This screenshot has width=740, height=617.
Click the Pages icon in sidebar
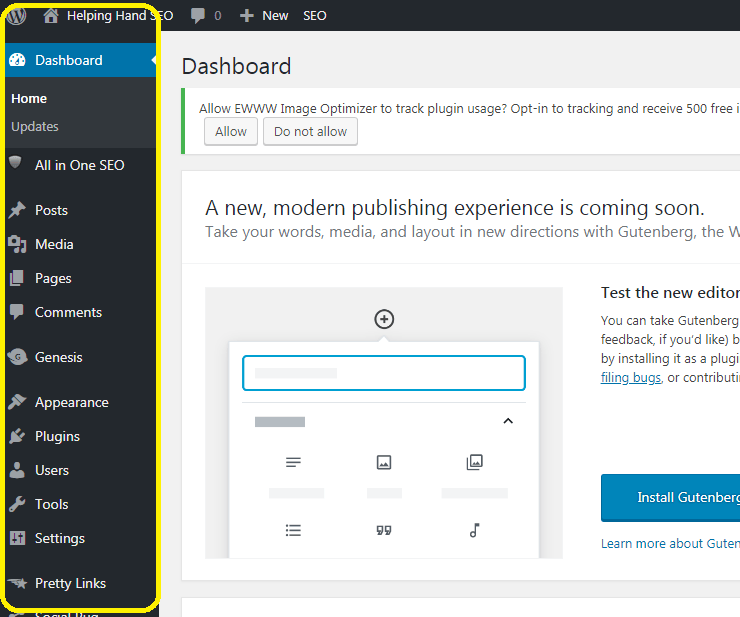(x=17, y=278)
